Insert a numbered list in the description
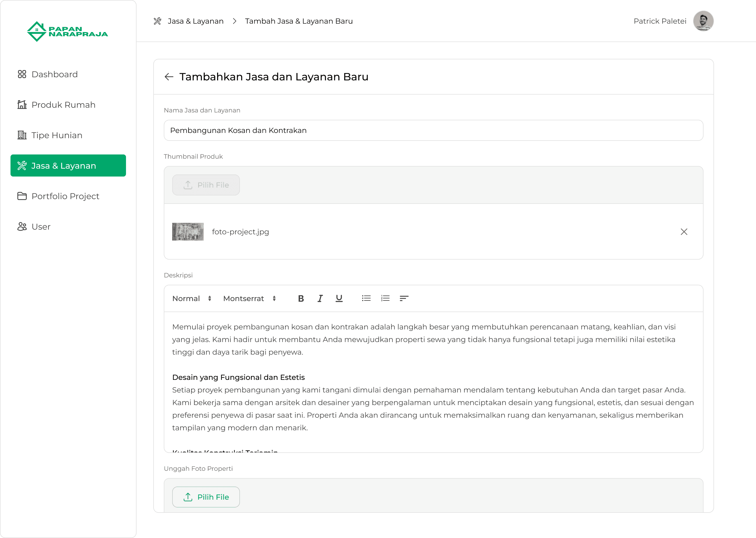 (385, 298)
